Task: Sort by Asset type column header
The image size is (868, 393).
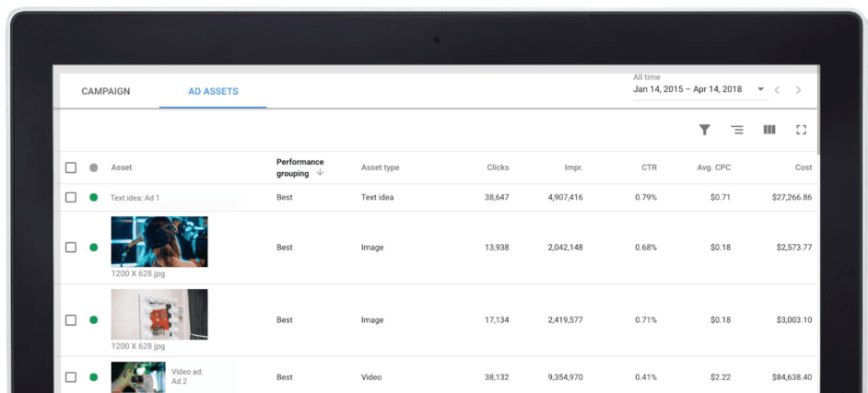Action: point(380,168)
